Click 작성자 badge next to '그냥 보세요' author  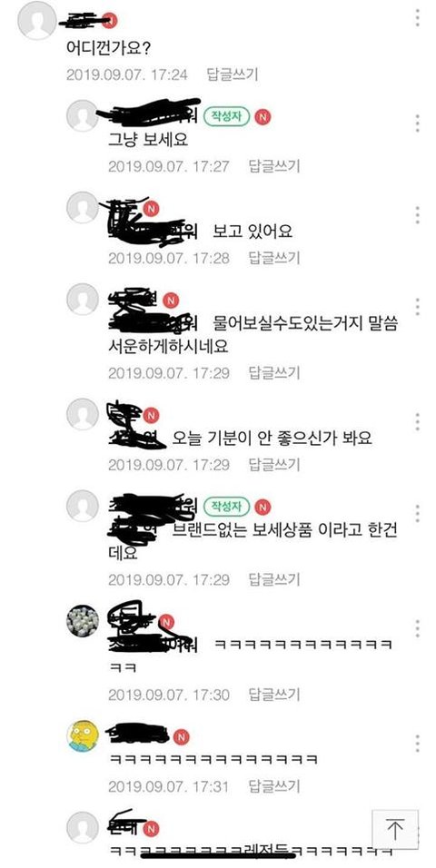(x=227, y=116)
